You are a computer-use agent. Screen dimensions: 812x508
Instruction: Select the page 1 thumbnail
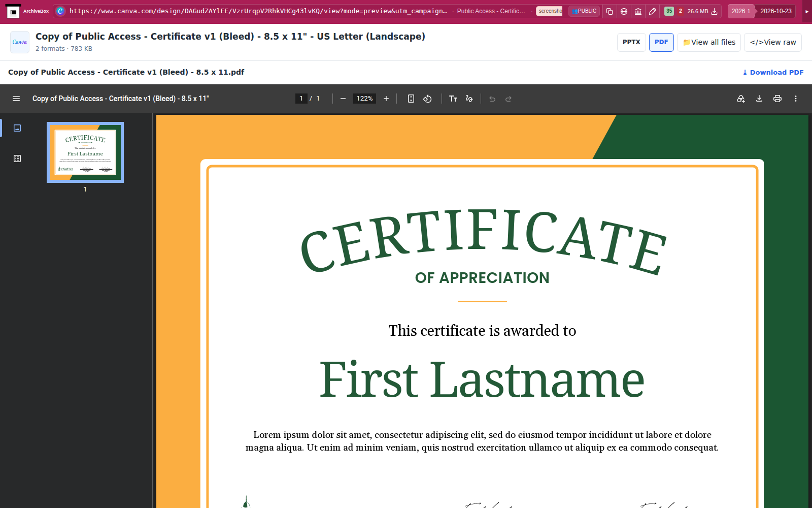point(85,152)
